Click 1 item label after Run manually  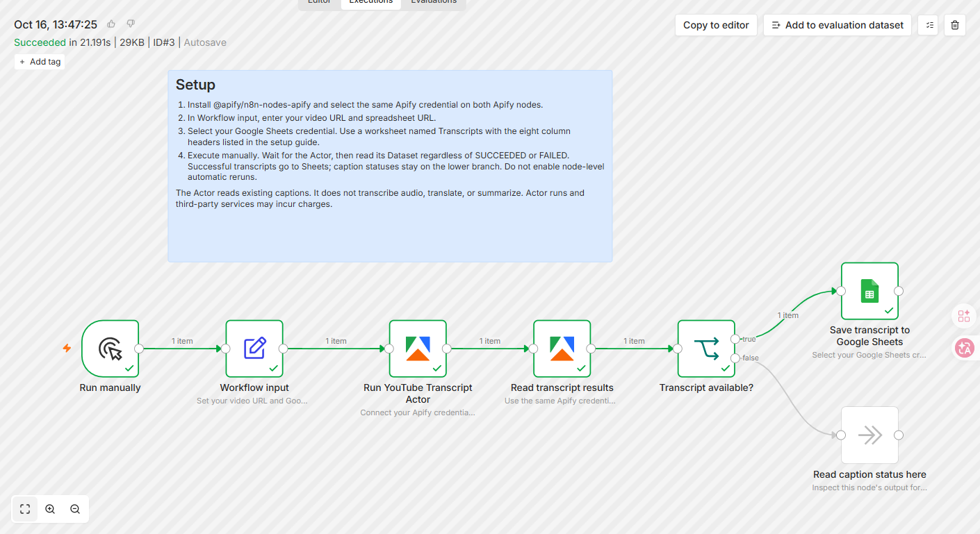182,341
